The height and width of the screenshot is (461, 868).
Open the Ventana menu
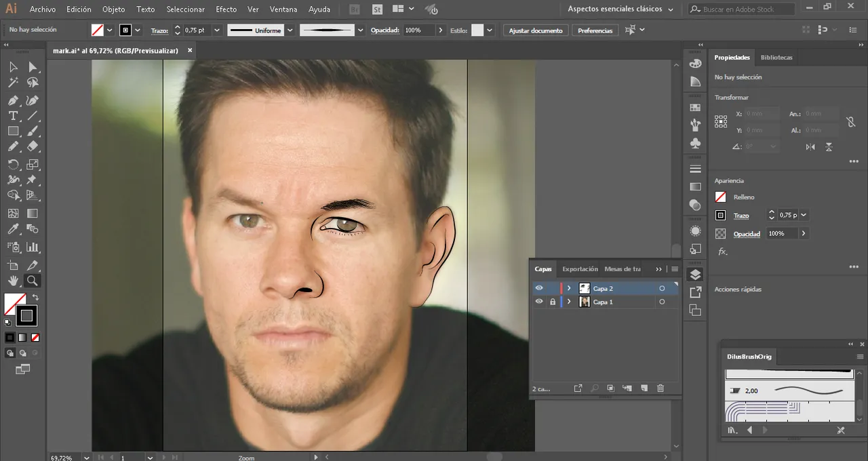coord(283,9)
